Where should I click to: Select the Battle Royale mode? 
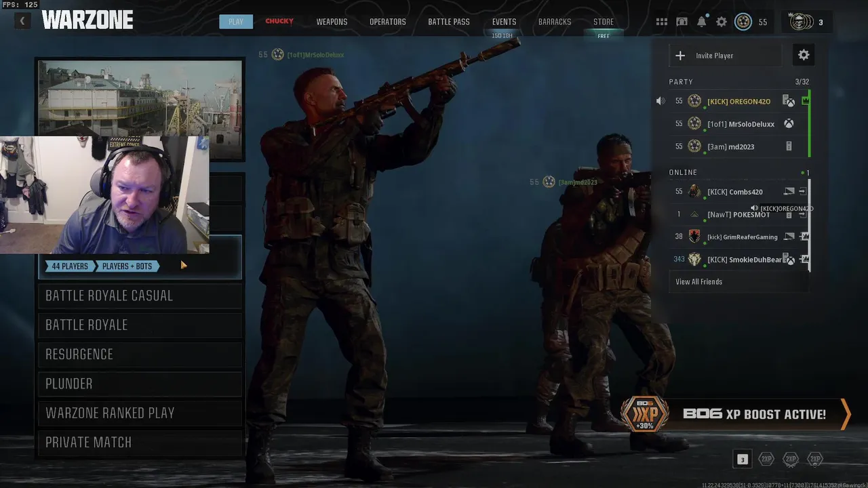[x=140, y=325]
